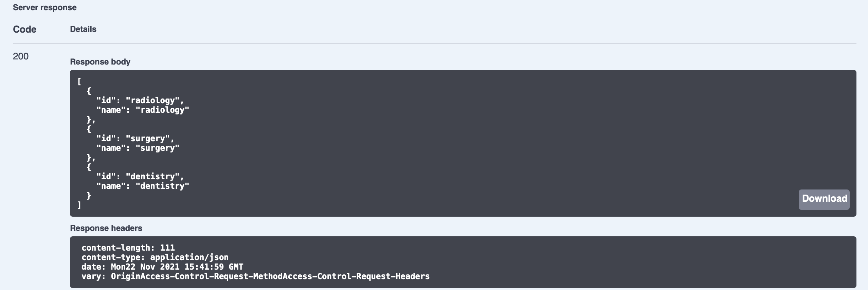
Task: Click the closing brace after dentistry entry
Action: [89, 196]
